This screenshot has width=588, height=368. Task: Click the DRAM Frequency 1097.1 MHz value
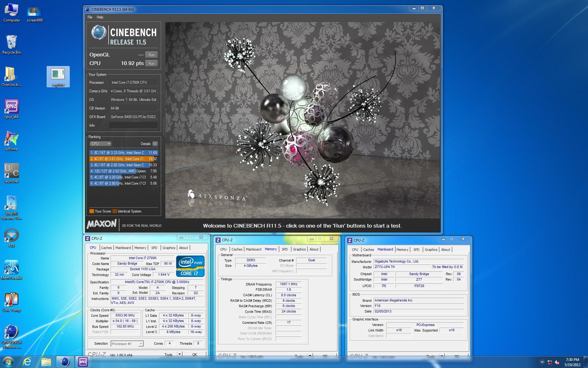point(288,284)
